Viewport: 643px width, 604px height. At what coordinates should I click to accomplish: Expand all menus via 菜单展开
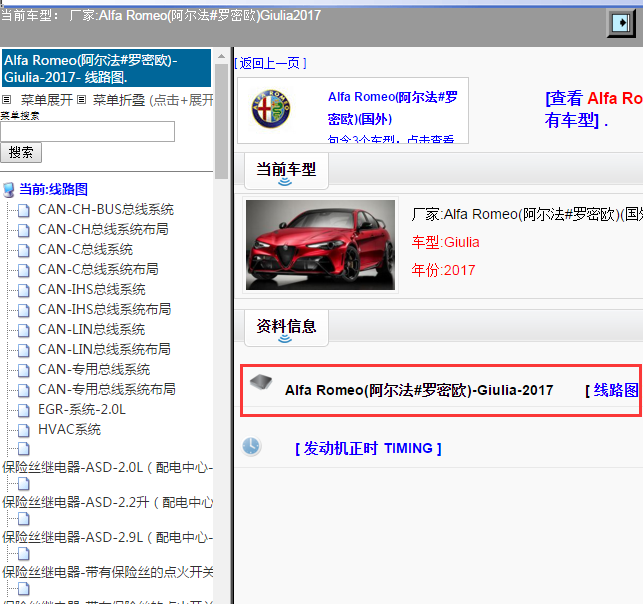pyautogui.click(x=47, y=100)
